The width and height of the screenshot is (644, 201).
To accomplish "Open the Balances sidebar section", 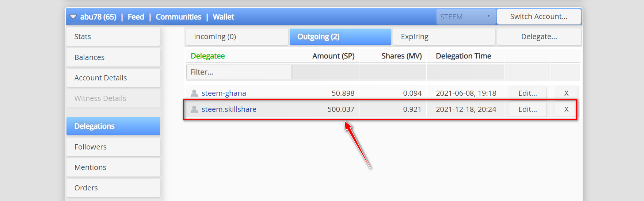I will [x=113, y=57].
